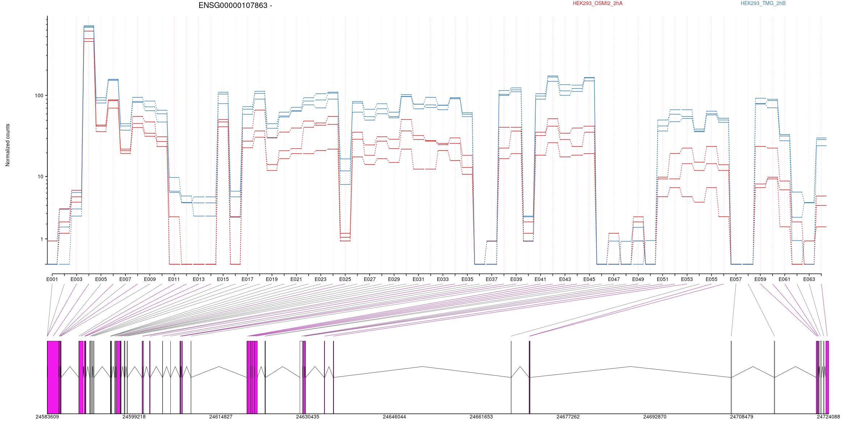Click exon label E029

point(394,279)
